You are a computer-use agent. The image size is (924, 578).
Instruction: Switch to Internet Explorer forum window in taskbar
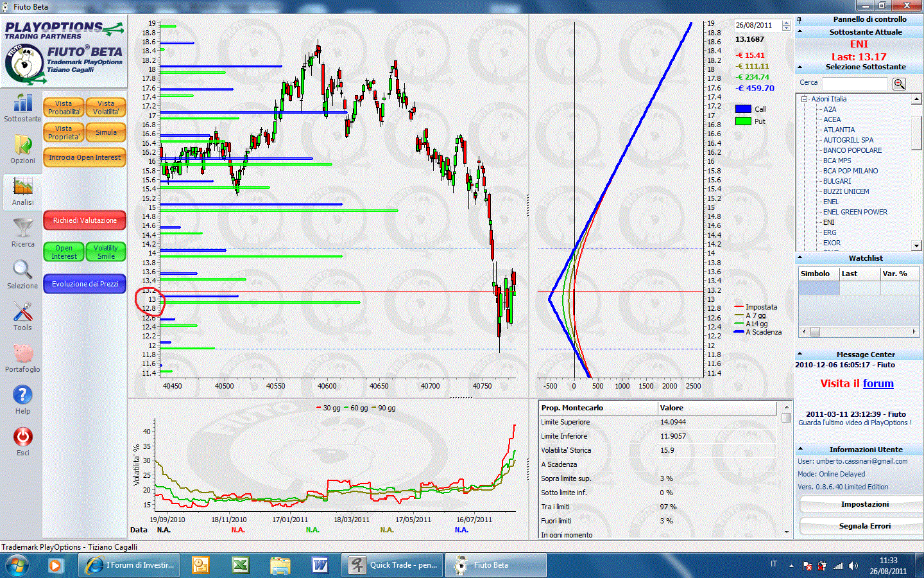click(128, 565)
